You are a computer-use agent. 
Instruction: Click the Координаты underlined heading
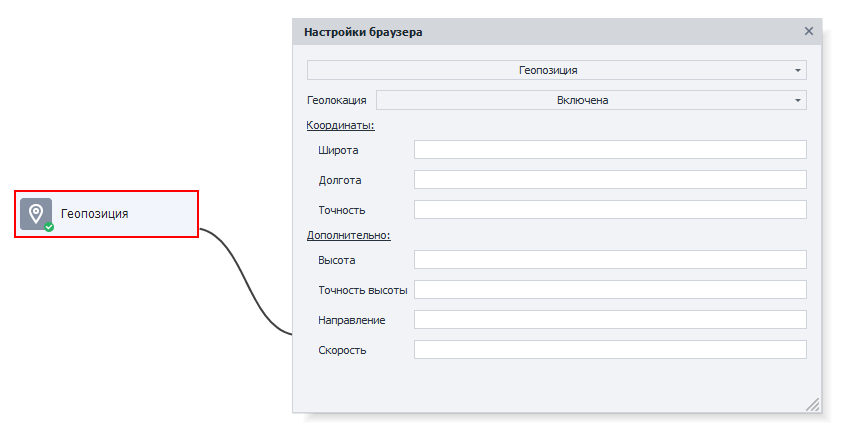click(x=340, y=125)
